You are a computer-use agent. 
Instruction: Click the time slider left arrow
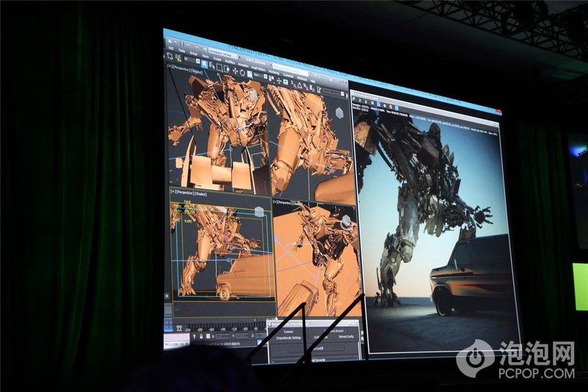pyautogui.click(x=255, y=320)
